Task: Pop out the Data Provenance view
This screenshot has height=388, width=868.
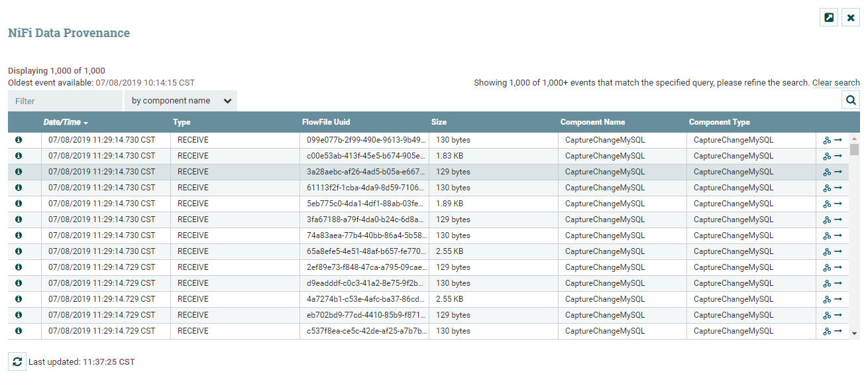Action: 828,17
